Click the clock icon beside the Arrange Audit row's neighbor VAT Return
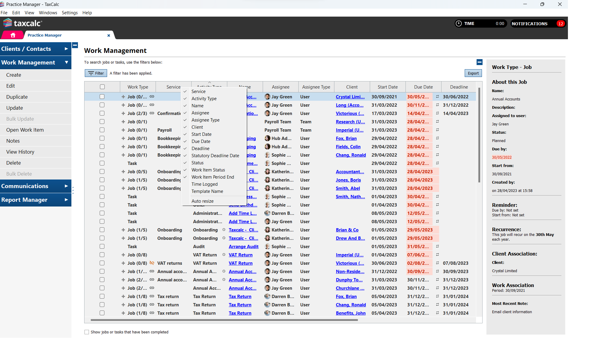 point(224,255)
